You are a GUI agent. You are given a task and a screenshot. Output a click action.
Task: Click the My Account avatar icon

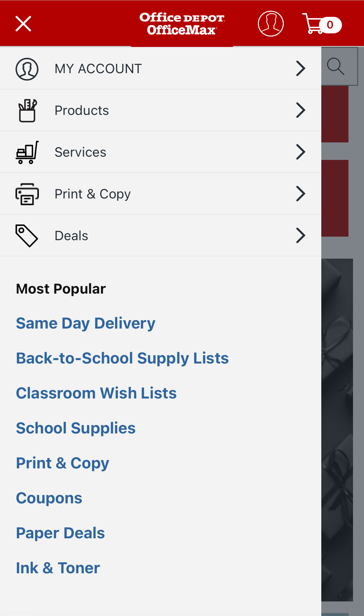coord(27,68)
